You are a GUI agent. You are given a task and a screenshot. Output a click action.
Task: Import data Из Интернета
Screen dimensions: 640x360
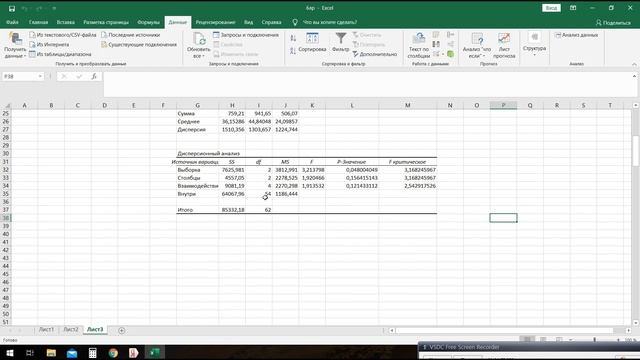tap(49, 44)
